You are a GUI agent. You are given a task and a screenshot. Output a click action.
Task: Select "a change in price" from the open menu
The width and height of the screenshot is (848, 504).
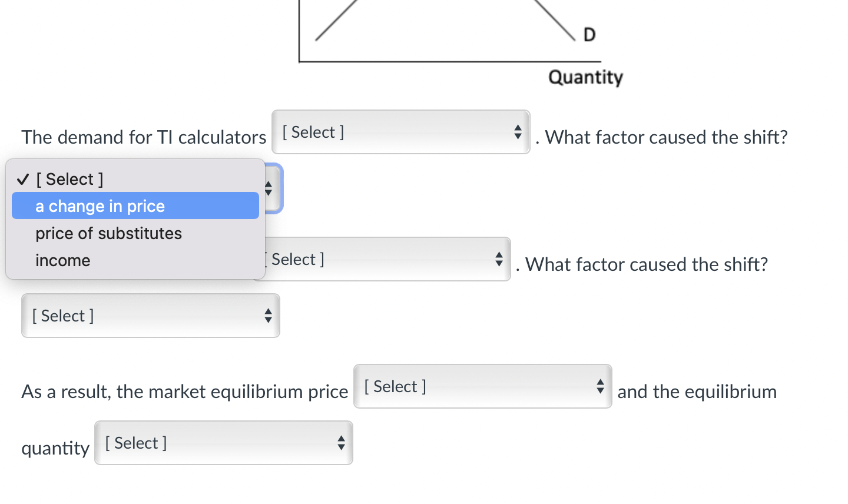100,205
